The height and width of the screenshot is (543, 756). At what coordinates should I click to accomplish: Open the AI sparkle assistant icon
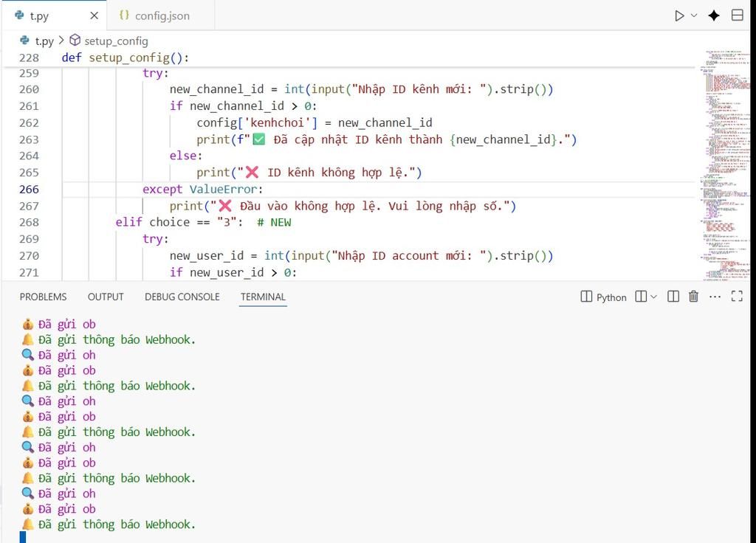click(714, 16)
